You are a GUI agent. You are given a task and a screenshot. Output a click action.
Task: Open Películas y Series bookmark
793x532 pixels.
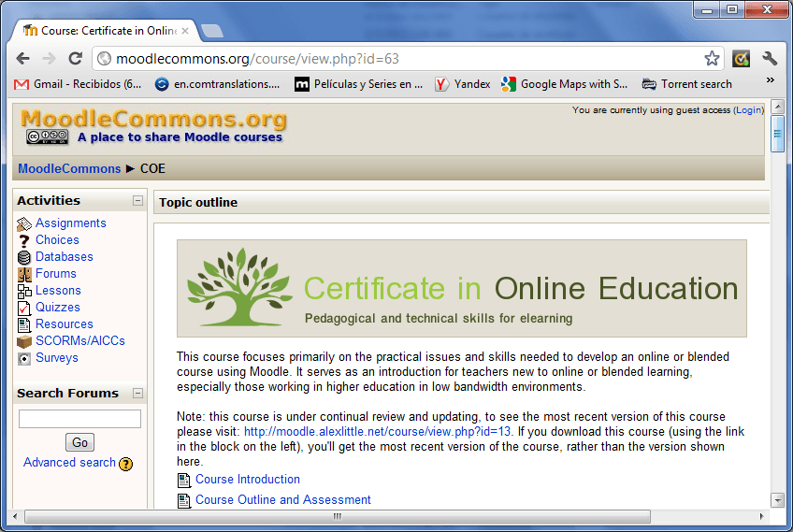pos(358,84)
